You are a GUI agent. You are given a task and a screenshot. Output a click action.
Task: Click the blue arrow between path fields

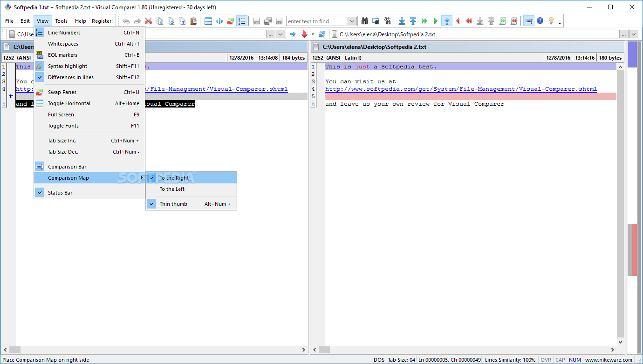point(293,34)
